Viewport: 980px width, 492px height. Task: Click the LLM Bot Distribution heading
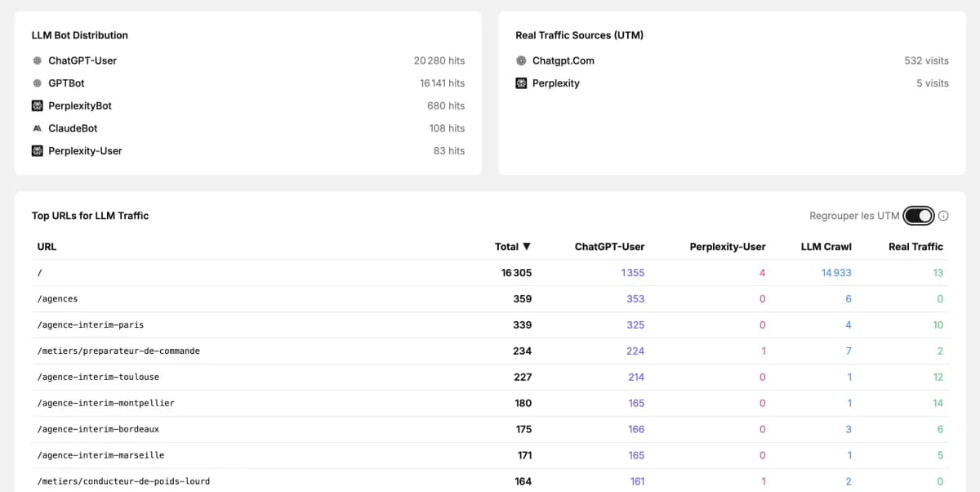(x=80, y=35)
